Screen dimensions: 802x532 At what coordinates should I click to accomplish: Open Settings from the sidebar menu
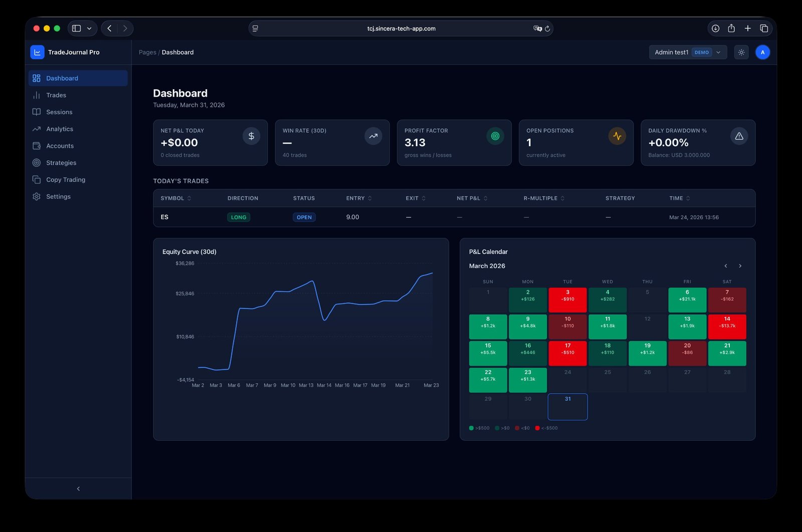(58, 196)
